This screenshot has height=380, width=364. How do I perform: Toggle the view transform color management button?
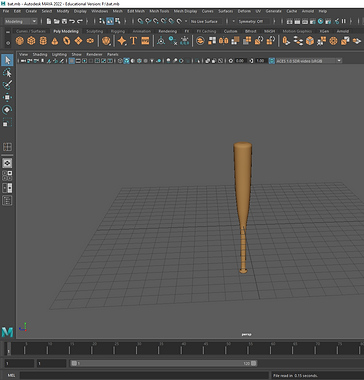(x=272, y=61)
